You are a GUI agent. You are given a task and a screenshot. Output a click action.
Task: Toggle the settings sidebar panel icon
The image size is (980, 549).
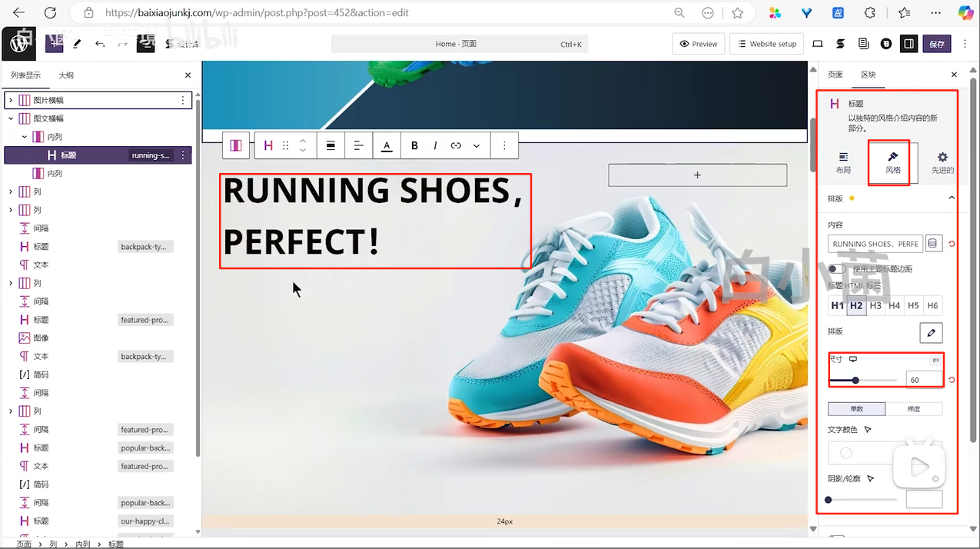click(x=909, y=44)
